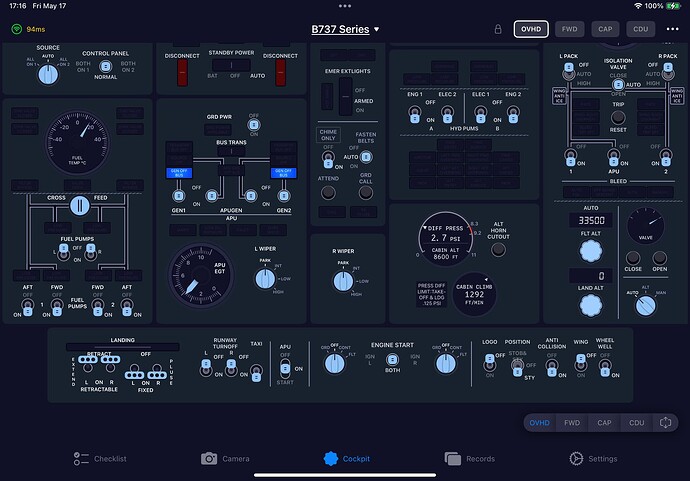This screenshot has height=481, width=690.
Task: Switch to FWD panel in top bar
Action: (569, 29)
